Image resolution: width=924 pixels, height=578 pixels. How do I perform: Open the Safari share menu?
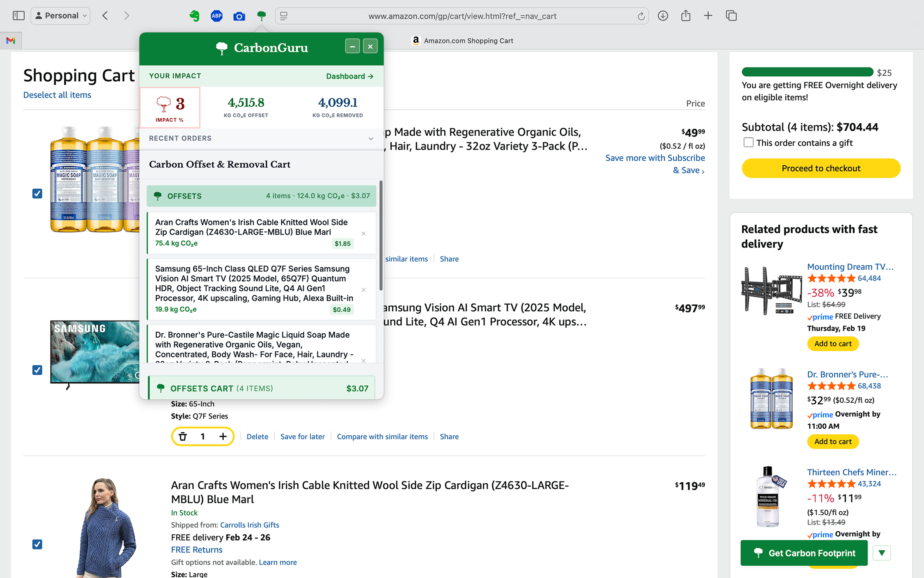click(x=685, y=16)
